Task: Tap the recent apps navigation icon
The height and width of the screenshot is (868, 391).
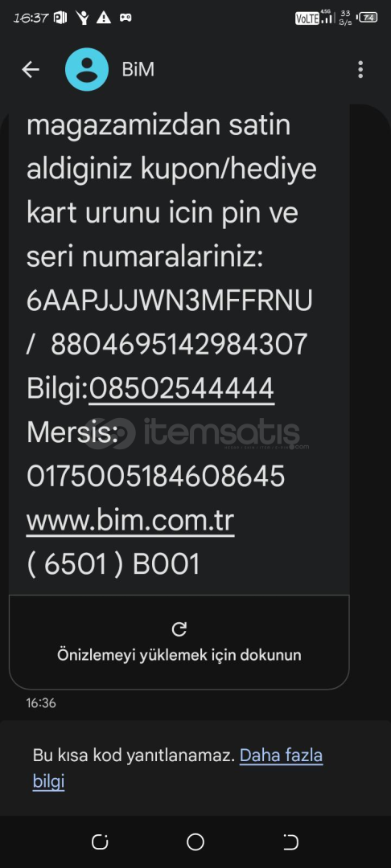Action: coord(101,842)
